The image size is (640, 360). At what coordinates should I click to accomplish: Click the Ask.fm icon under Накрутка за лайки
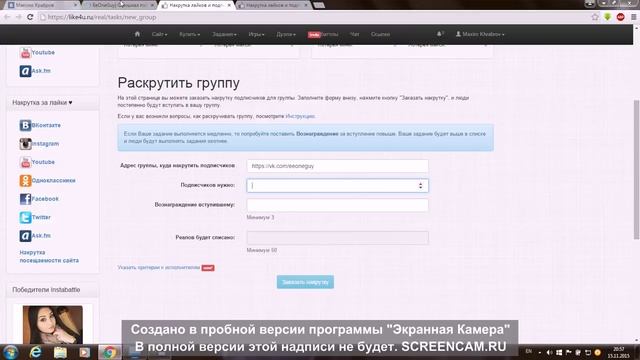(x=25, y=236)
